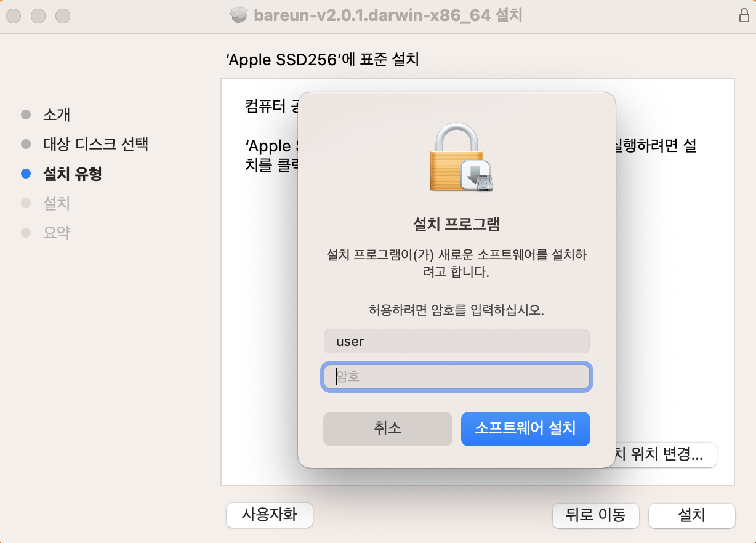The image size is (756, 543).
Task: Click the 암호 password input field
Action: click(457, 377)
